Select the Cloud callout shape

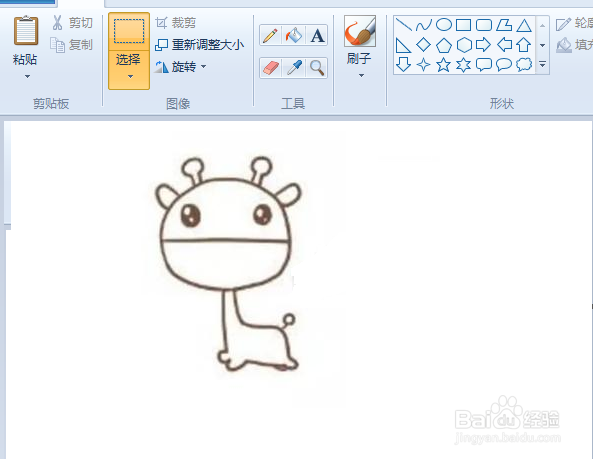pos(524,65)
